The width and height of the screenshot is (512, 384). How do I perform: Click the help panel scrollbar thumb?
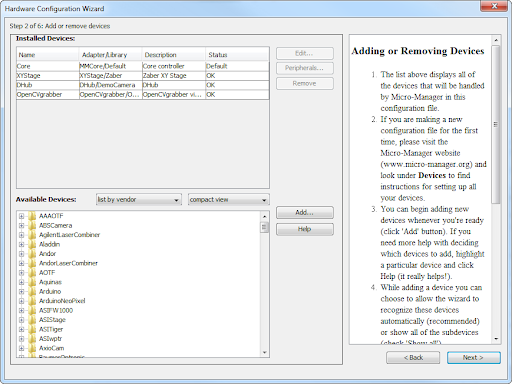coord(496,124)
